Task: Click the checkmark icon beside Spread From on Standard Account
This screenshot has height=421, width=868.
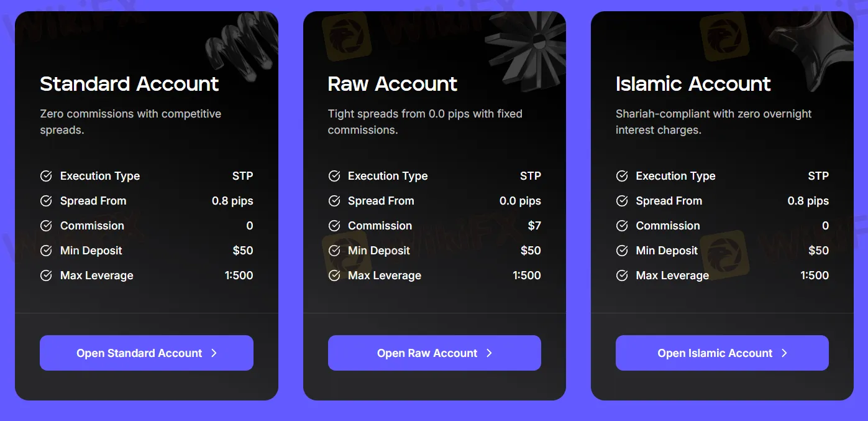Action: coord(46,201)
